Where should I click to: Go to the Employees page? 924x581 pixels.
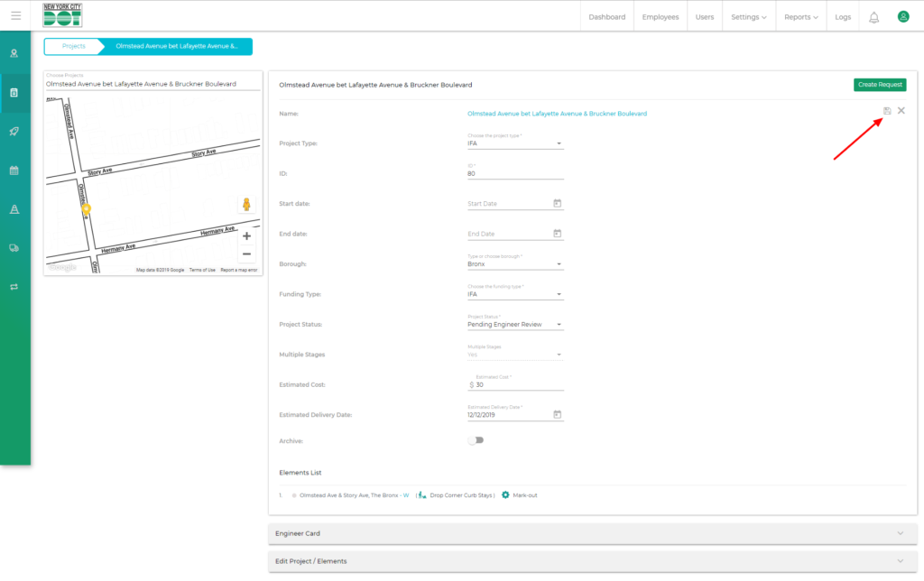660,17
